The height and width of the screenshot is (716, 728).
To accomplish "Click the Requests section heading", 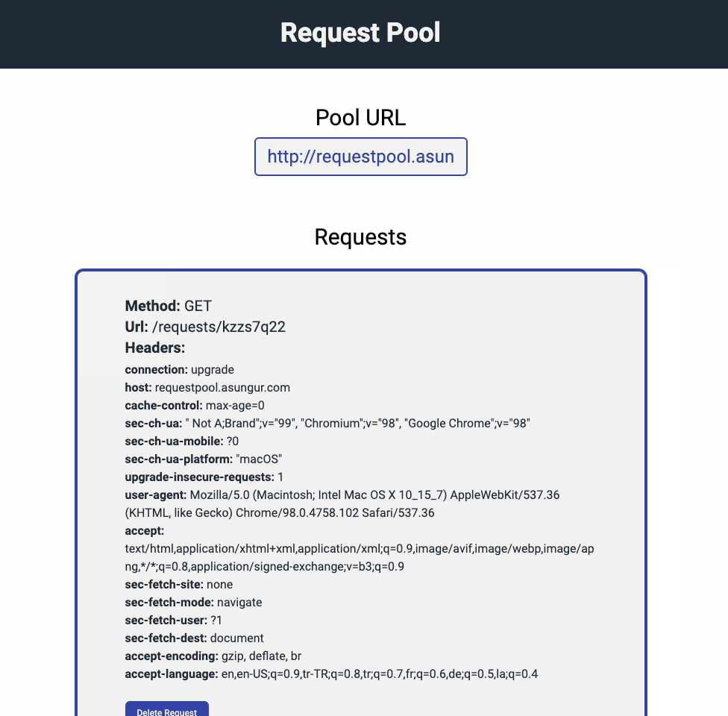I will pyautogui.click(x=360, y=237).
